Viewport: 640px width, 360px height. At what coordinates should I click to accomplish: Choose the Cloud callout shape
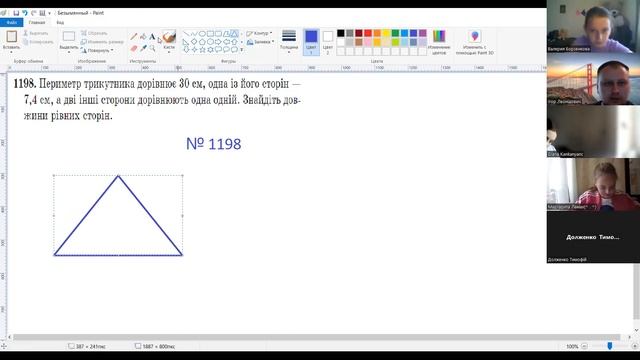(234, 49)
